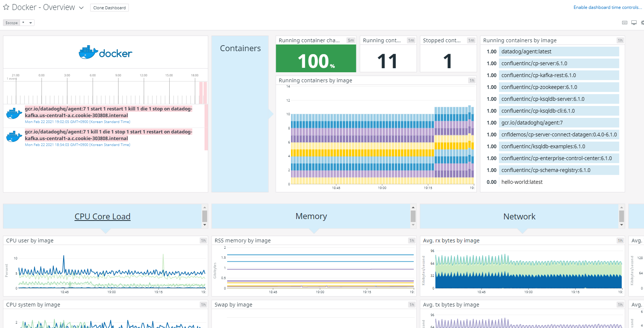Open the CPU Core Load heading link
Image resolution: width=644 pixels, height=328 pixels.
102,216
